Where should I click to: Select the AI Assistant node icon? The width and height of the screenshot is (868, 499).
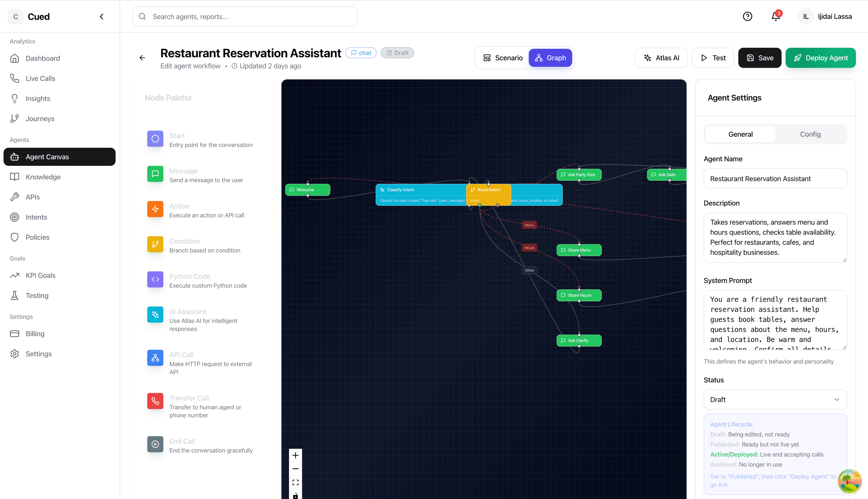pos(155,314)
